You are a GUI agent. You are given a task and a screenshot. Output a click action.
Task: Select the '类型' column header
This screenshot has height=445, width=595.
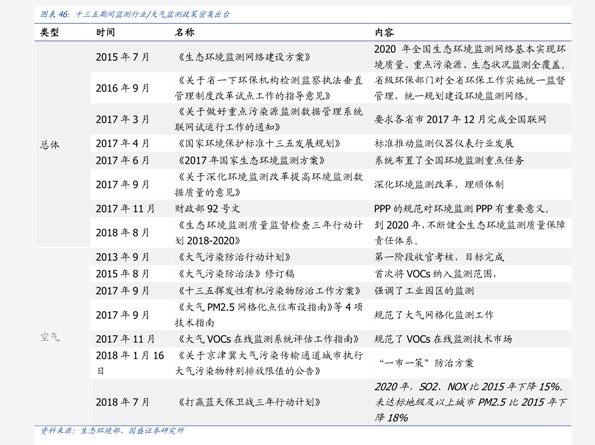pos(50,32)
